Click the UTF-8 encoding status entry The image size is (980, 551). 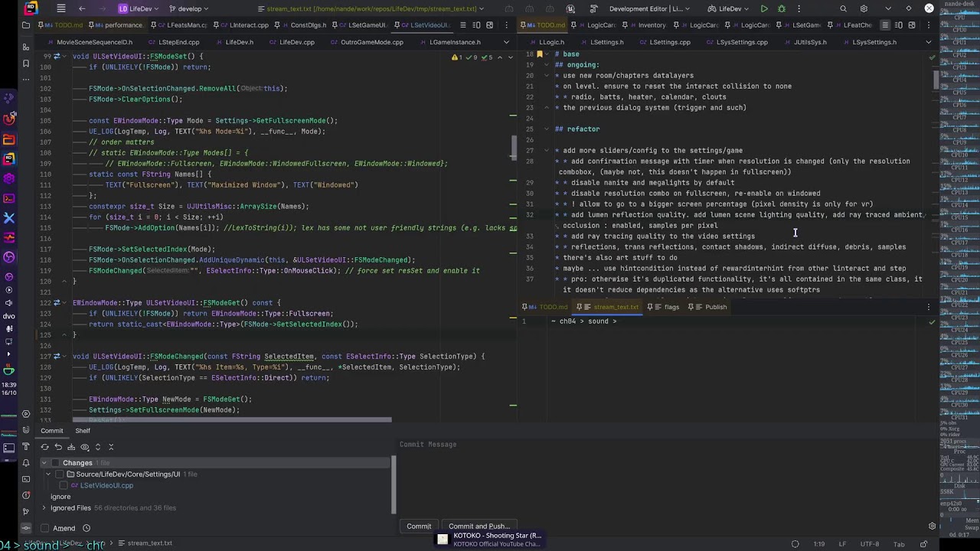[869, 544]
